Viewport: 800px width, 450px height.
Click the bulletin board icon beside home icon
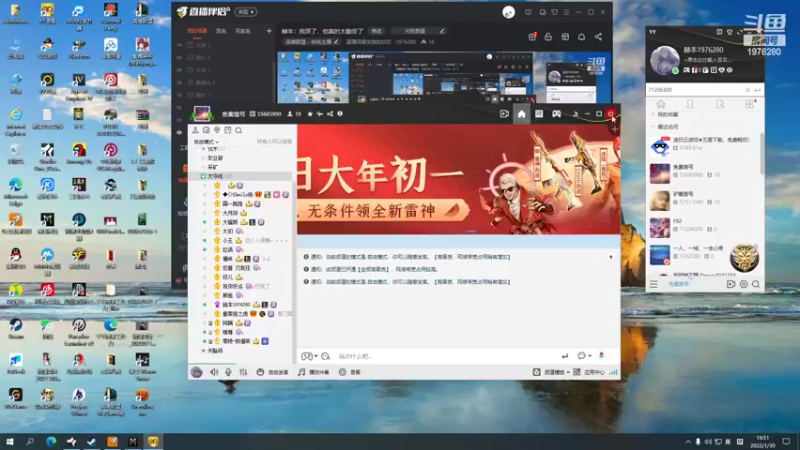click(x=539, y=114)
